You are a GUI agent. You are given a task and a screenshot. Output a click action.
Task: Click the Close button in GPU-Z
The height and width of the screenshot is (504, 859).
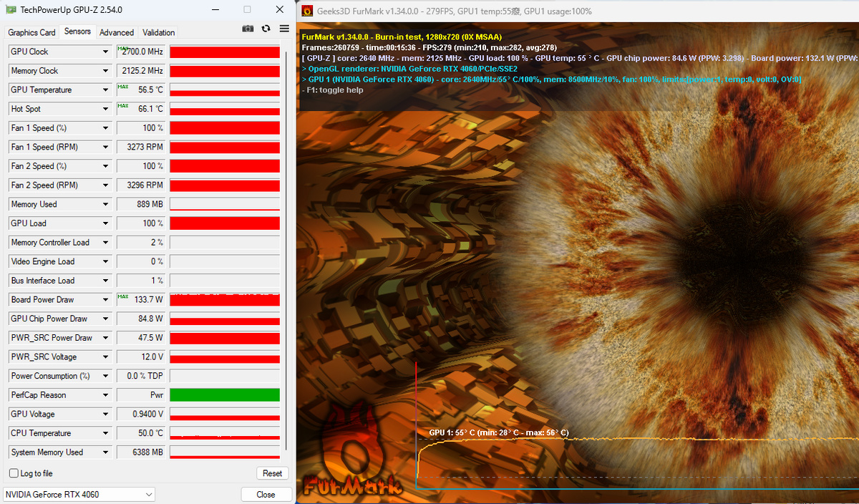(x=266, y=495)
